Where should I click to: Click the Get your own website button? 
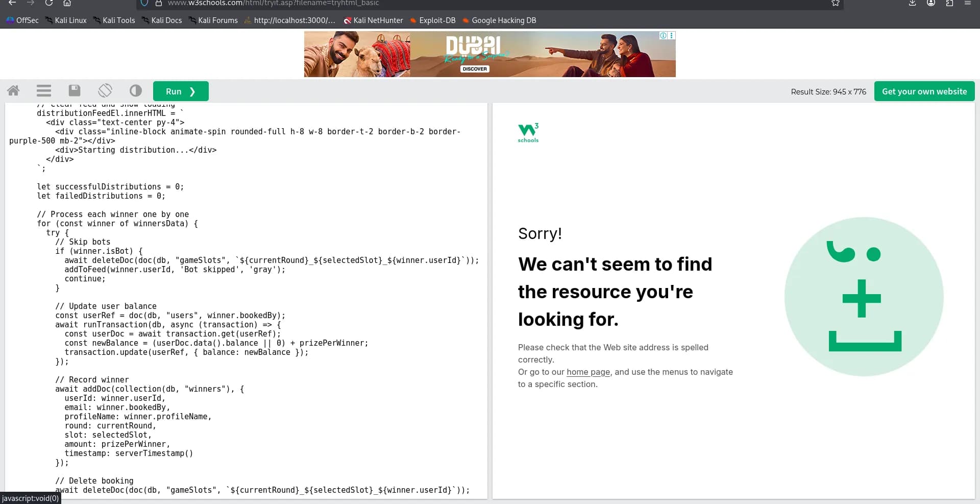(924, 91)
